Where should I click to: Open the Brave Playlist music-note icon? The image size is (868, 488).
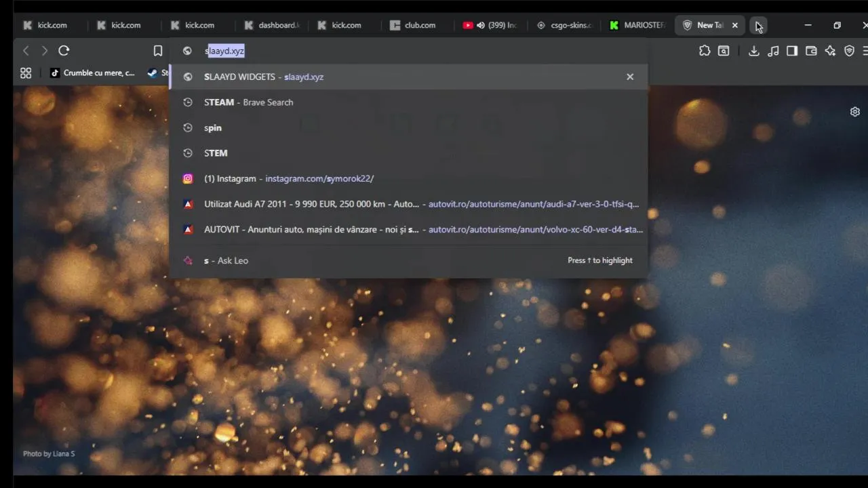pos(773,51)
